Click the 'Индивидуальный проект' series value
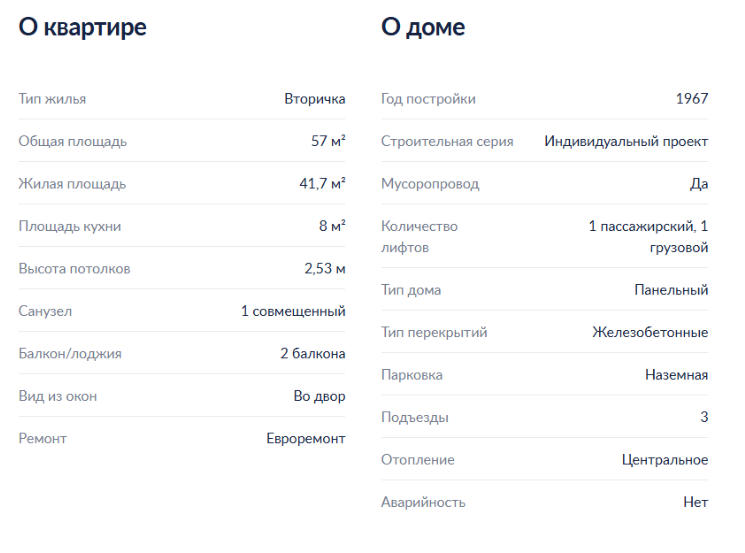The width and height of the screenshot is (745, 553). [626, 141]
